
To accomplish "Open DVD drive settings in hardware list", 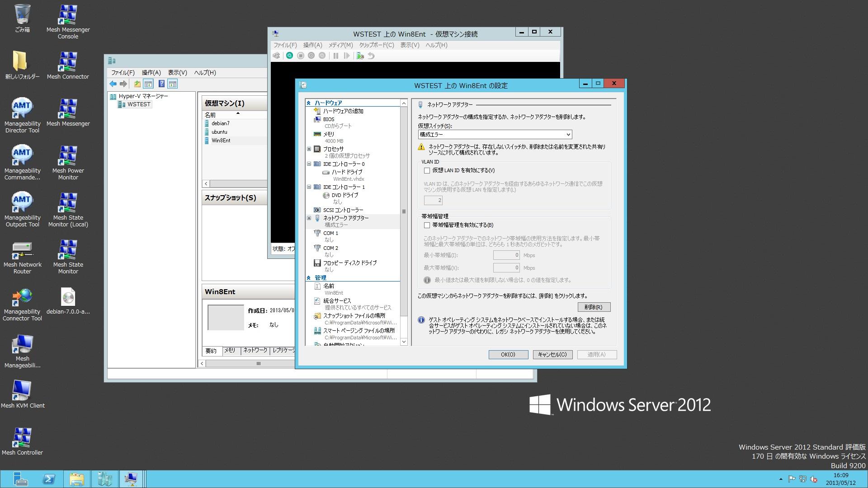I will (344, 195).
